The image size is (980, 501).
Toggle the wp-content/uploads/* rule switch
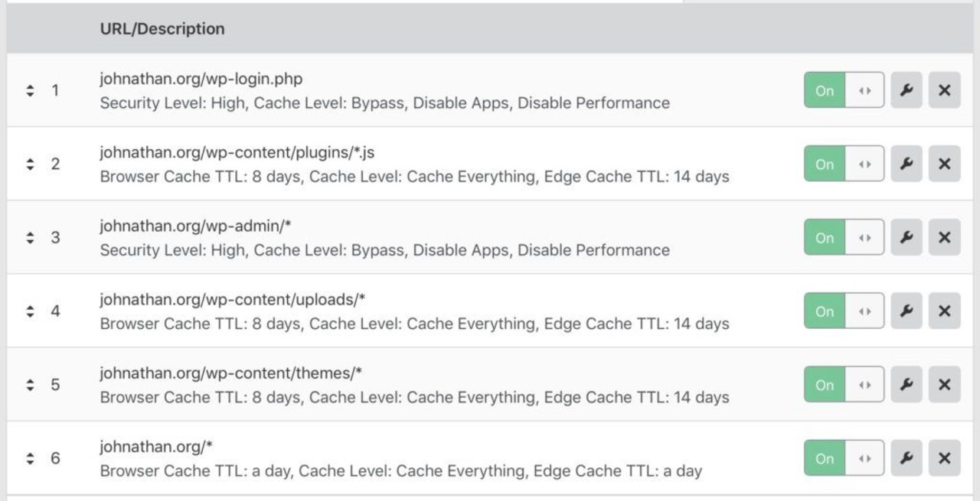coord(844,311)
